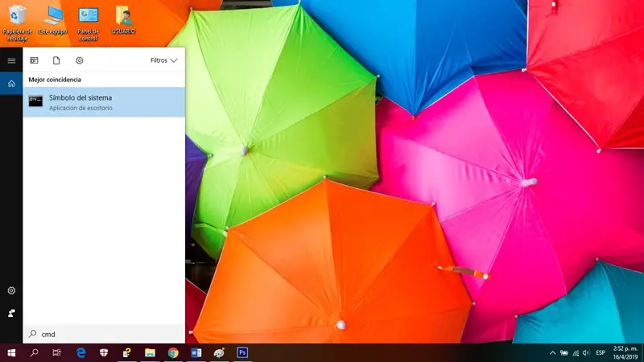Viewport: 644px width, 362px height.
Task: Click the Windows Start button
Action: click(x=11, y=352)
